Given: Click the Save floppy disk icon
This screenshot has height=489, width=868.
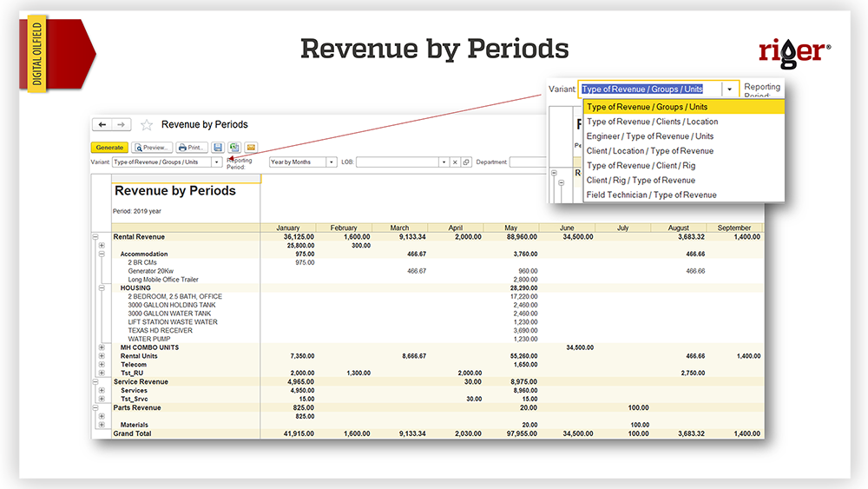Looking at the screenshot, I should click(x=218, y=148).
